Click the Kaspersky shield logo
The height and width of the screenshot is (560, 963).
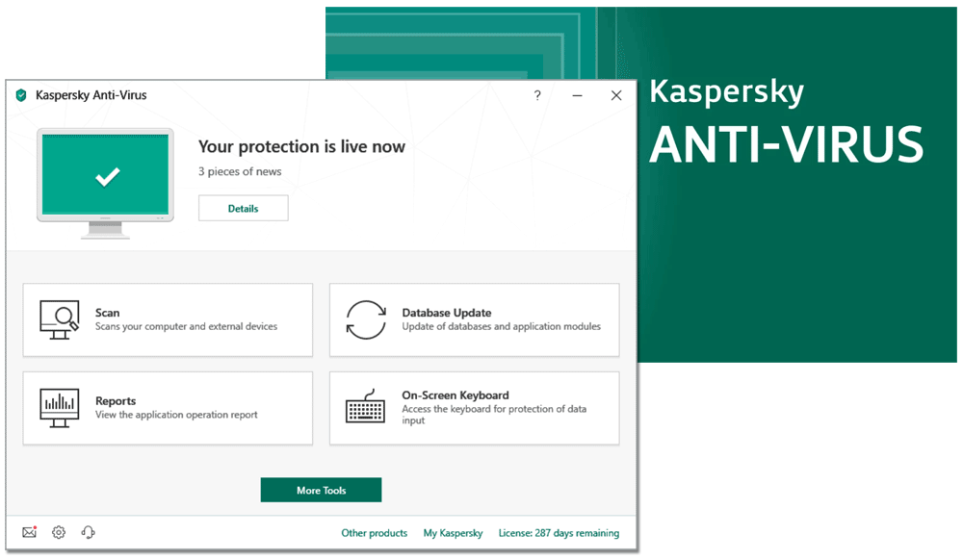click(22, 95)
